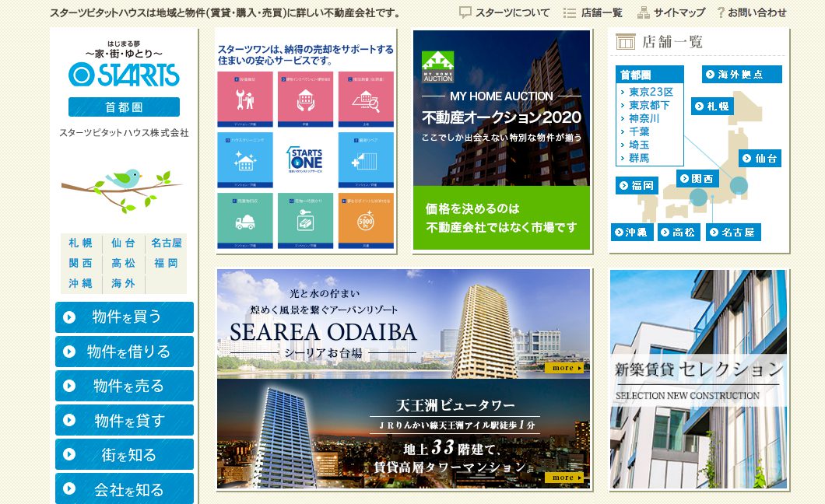
Task: Click the 物件を買う sidebar button
Action: tap(125, 317)
